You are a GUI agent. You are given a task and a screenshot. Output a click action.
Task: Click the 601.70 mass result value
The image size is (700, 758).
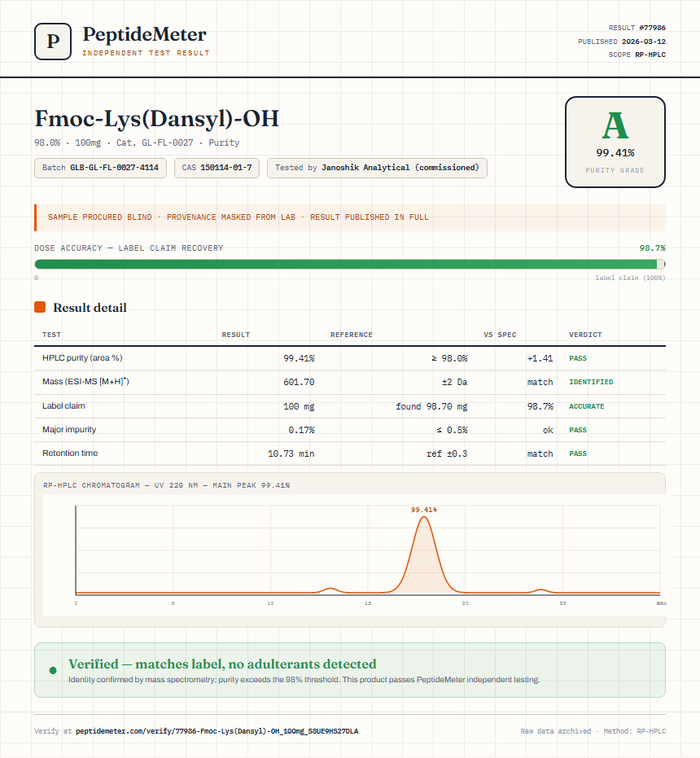pyautogui.click(x=299, y=382)
